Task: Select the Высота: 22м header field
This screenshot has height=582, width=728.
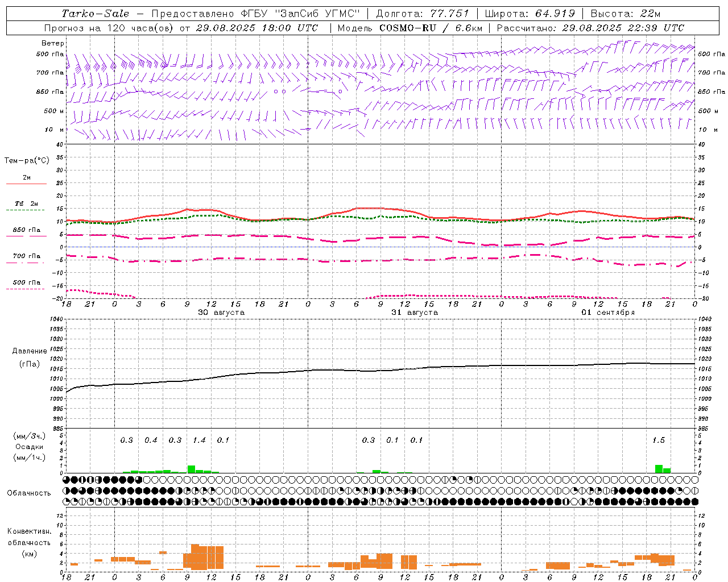Action: point(626,14)
